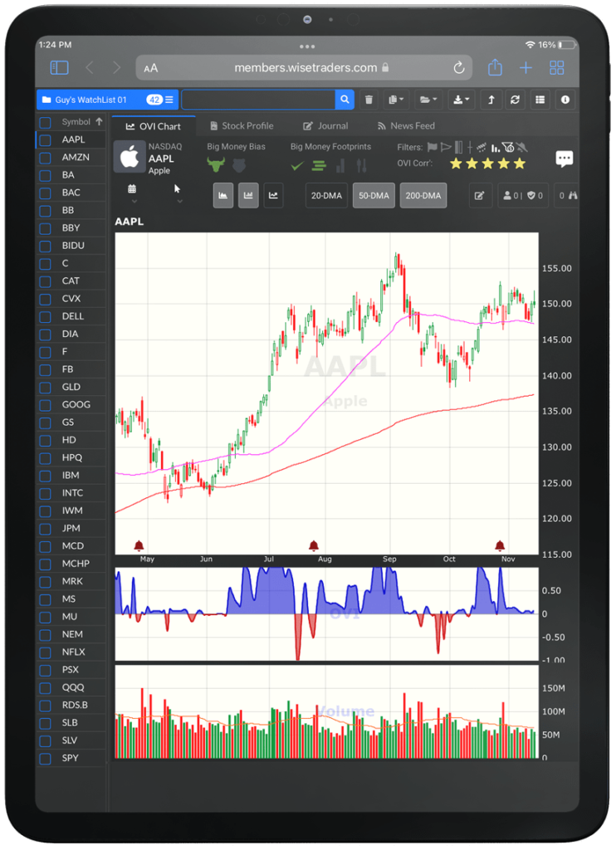This screenshot has height=850, width=616.
Task: Toggle the 50-DMA moving average
Action: (374, 196)
